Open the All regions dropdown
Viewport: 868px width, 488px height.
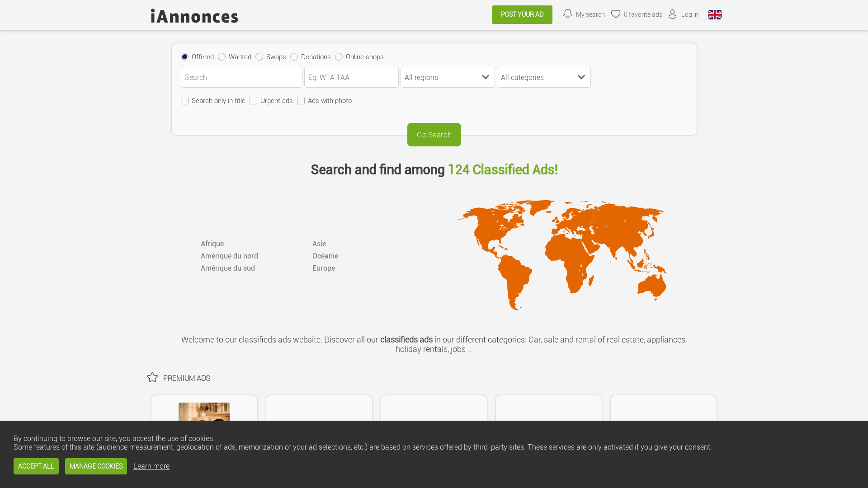click(447, 77)
